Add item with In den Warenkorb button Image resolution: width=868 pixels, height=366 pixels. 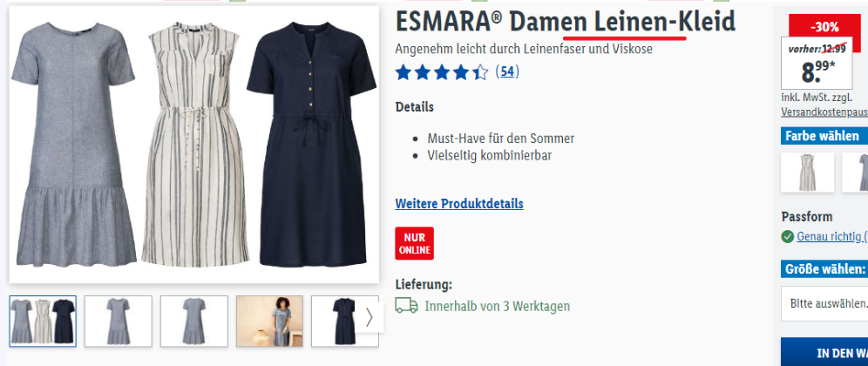[824, 351]
